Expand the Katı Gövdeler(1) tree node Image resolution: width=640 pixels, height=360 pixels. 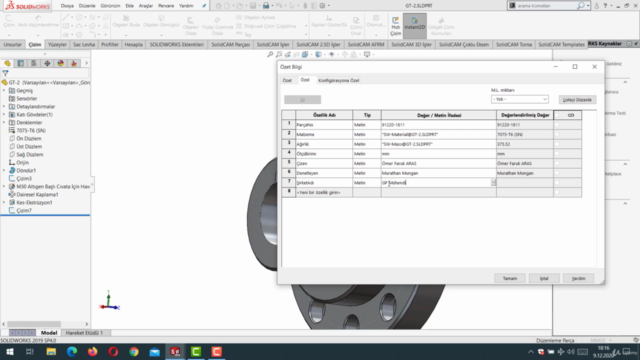pos(4,115)
